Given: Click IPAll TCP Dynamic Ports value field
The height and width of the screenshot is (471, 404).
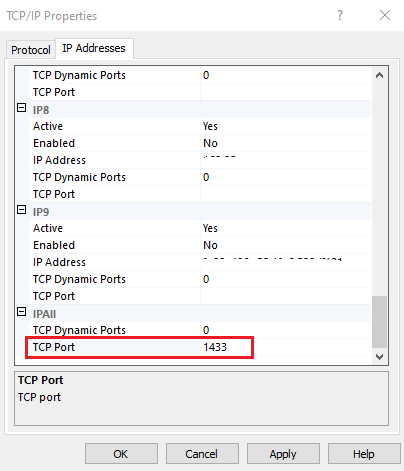Looking at the screenshot, I should (x=285, y=330).
